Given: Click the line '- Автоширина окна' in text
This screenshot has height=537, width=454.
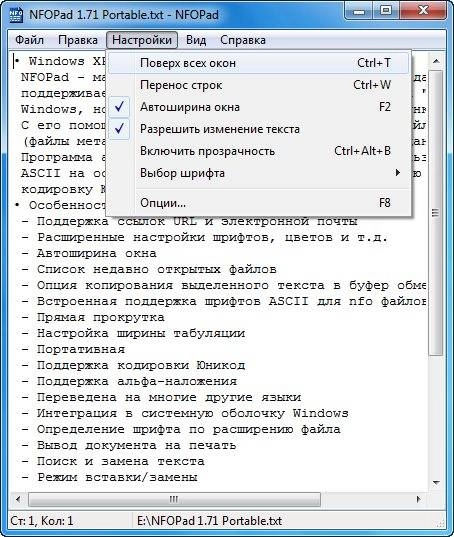Looking at the screenshot, I should [89, 253].
